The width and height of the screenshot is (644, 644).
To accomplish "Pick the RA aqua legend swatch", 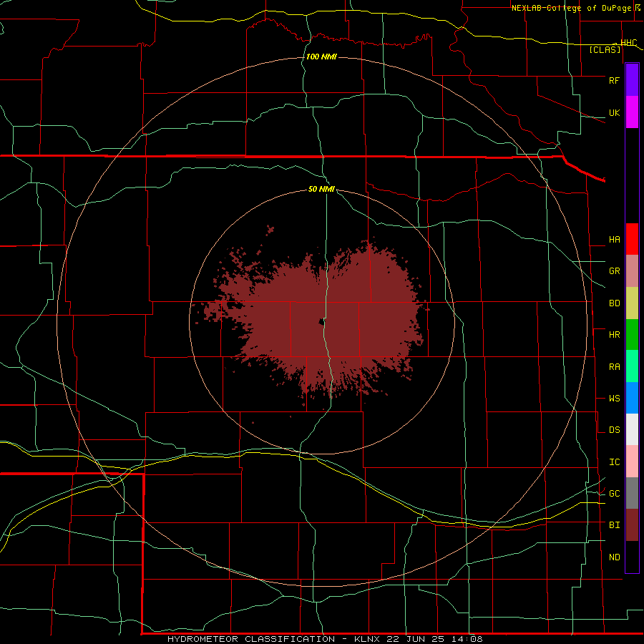I will [632, 366].
